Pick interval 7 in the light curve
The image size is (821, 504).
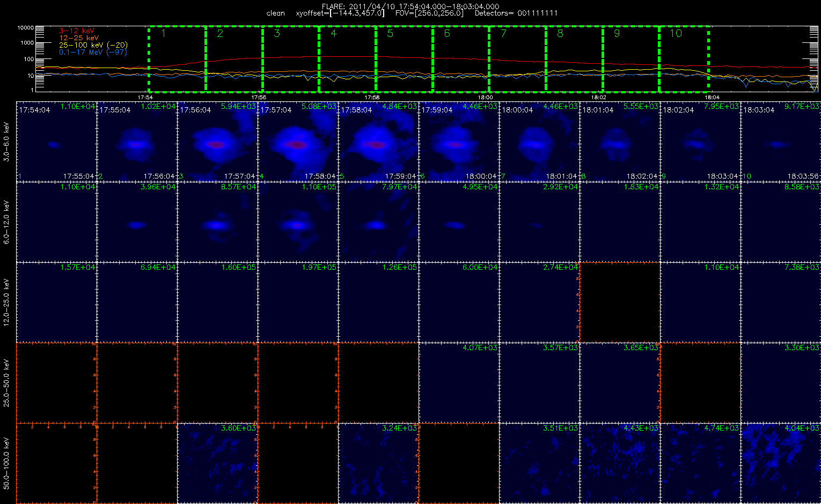tap(518, 58)
